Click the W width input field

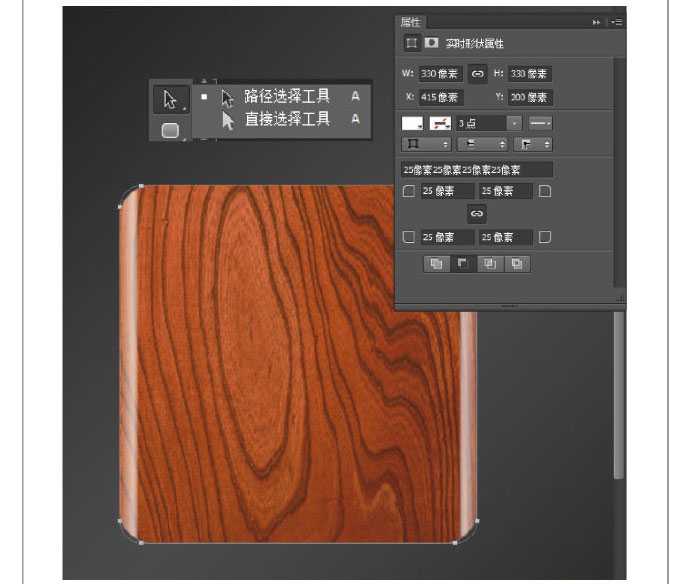pos(440,74)
